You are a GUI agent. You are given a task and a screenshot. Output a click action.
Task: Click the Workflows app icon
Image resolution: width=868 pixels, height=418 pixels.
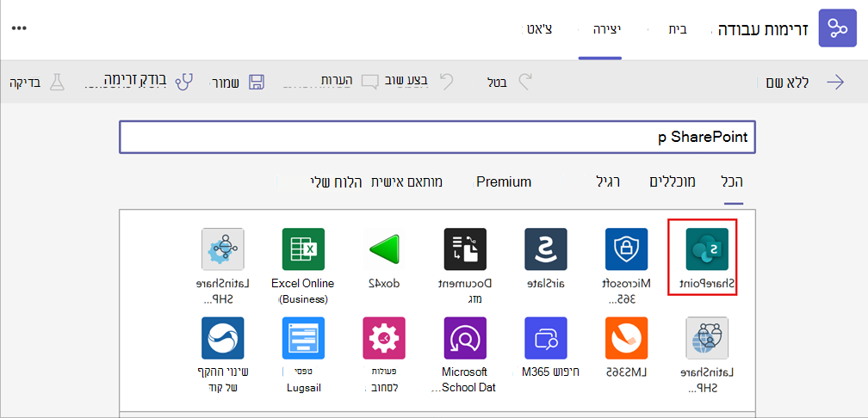pos(838,28)
